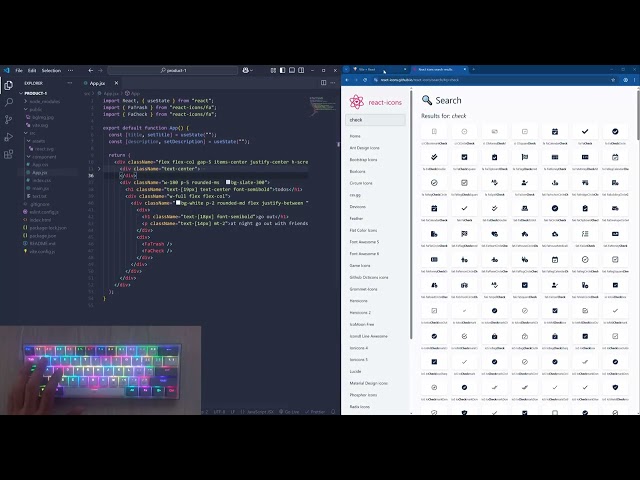
Task: Click the product-1 command center box
Action: (173, 71)
